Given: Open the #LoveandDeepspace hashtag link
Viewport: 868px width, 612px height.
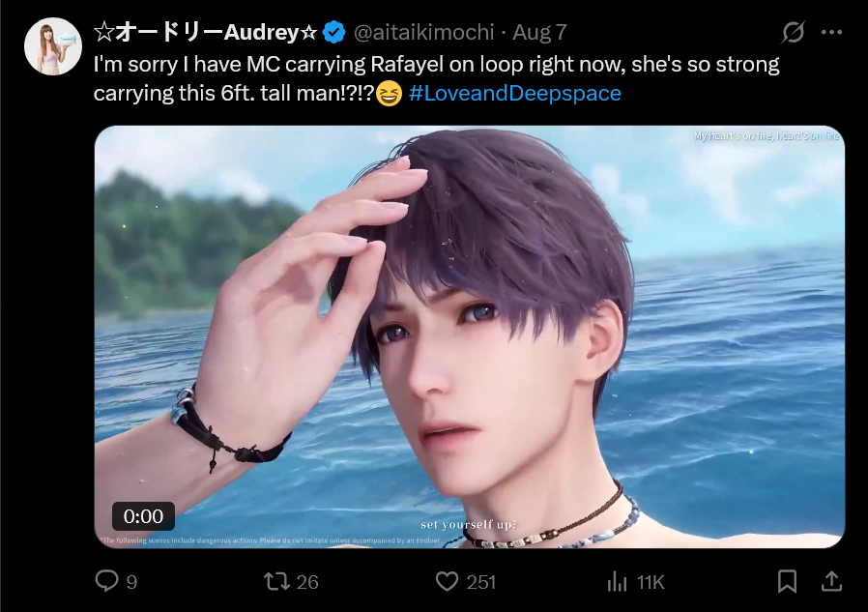Looking at the screenshot, I should point(515,93).
